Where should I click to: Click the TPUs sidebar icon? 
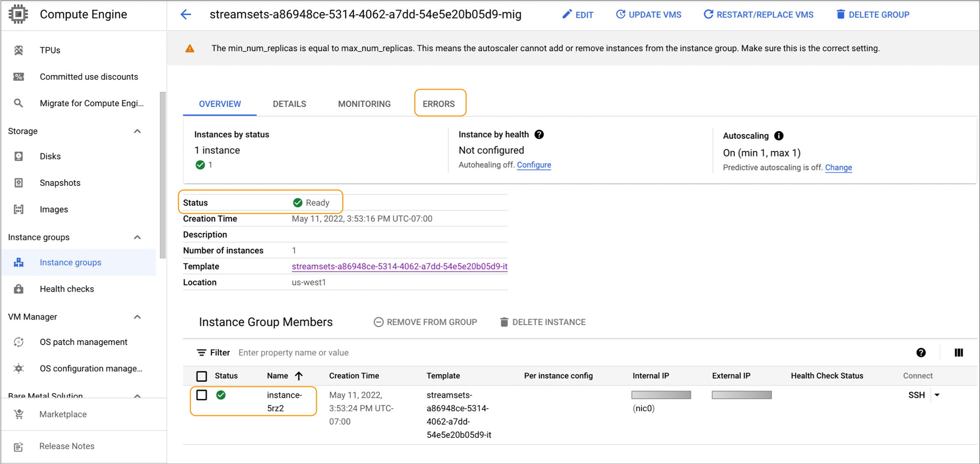19,50
